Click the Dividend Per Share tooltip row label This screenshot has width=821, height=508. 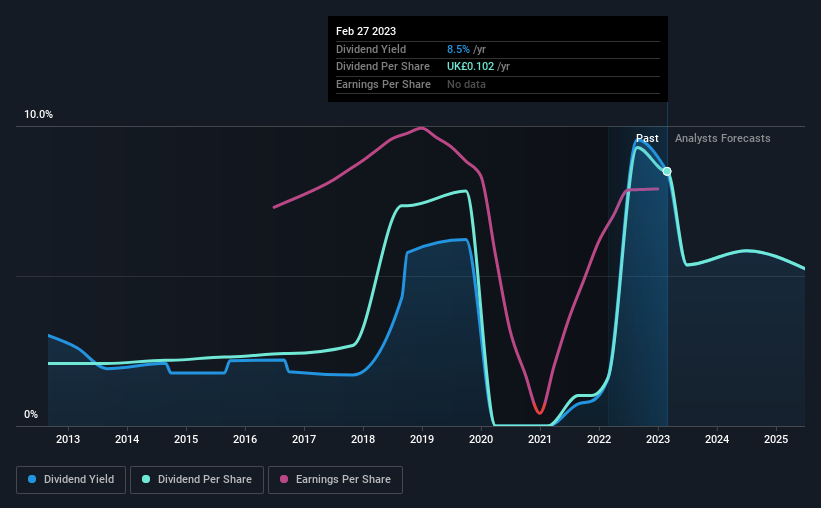pos(383,67)
